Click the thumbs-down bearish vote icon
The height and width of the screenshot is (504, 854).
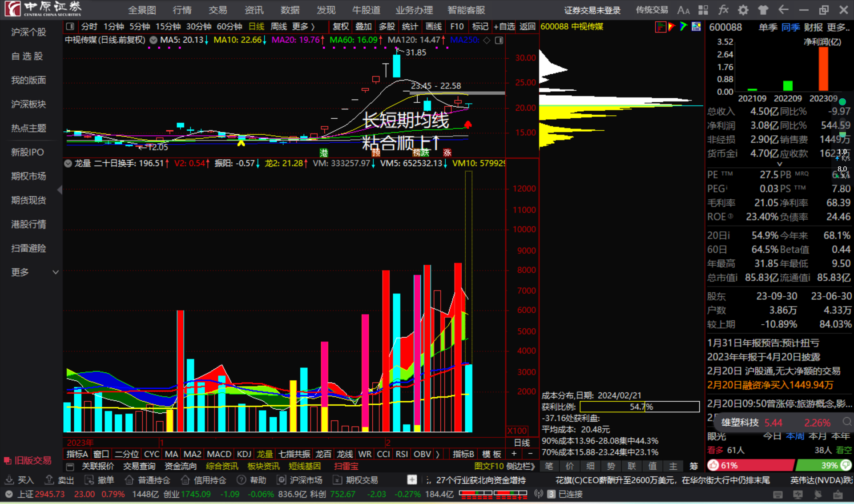846,465
